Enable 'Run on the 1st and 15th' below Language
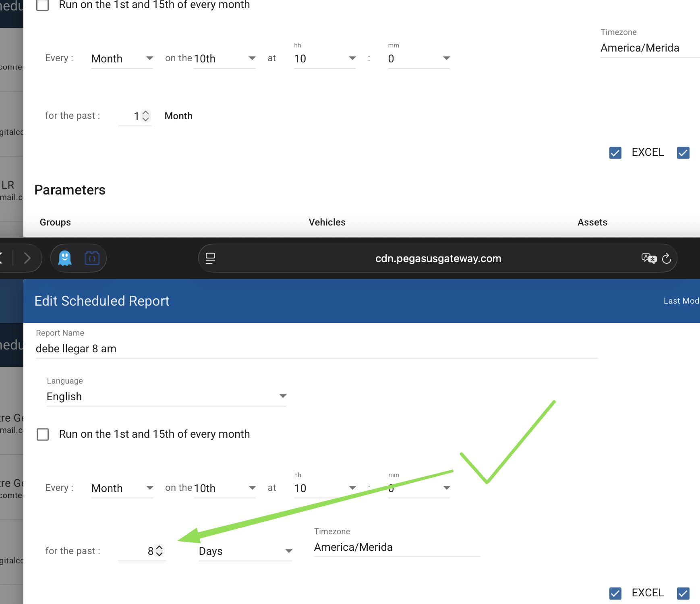The image size is (700, 604). point(43,434)
